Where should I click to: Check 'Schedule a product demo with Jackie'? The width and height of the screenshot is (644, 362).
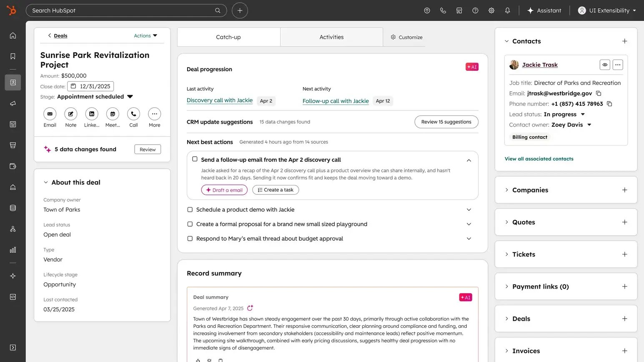tap(190, 210)
